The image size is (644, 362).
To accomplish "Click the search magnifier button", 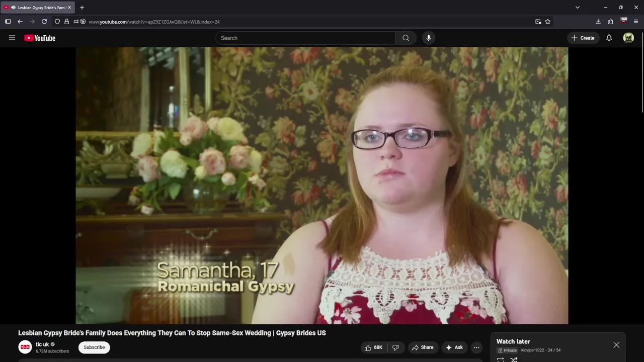I will coord(406,38).
